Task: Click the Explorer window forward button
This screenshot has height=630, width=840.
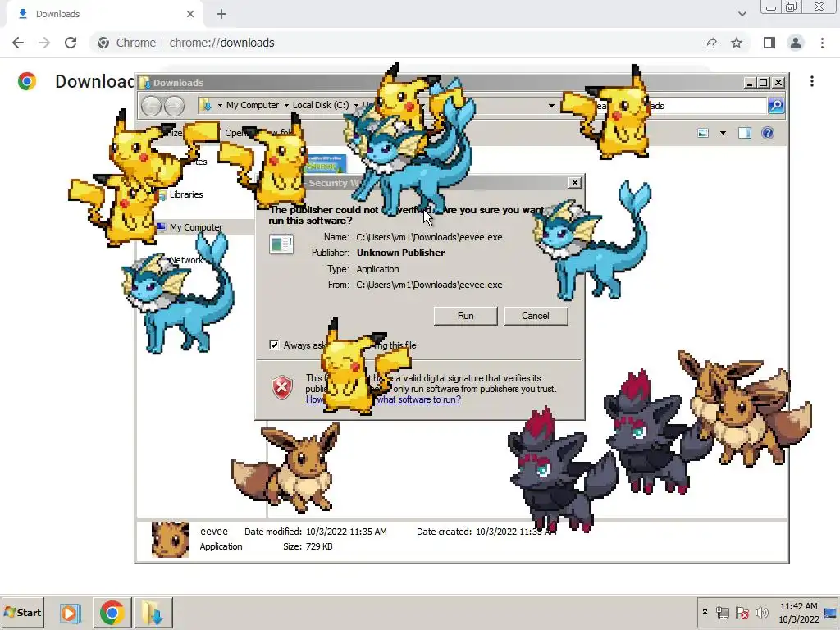Action: click(x=174, y=106)
